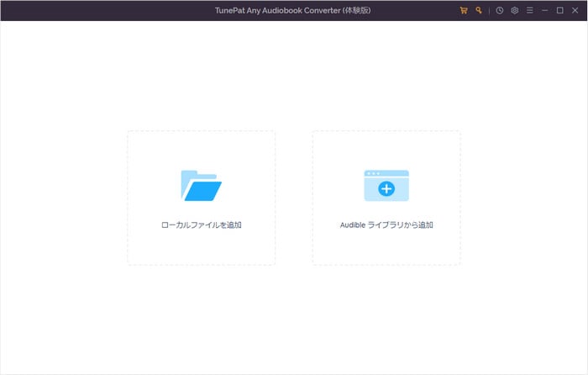
Task: Maximize the TunePat window
Action: (560, 11)
